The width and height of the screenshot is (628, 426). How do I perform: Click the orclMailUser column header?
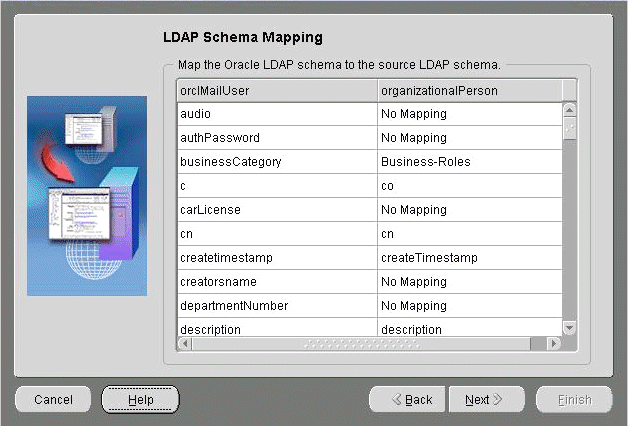tap(277, 91)
